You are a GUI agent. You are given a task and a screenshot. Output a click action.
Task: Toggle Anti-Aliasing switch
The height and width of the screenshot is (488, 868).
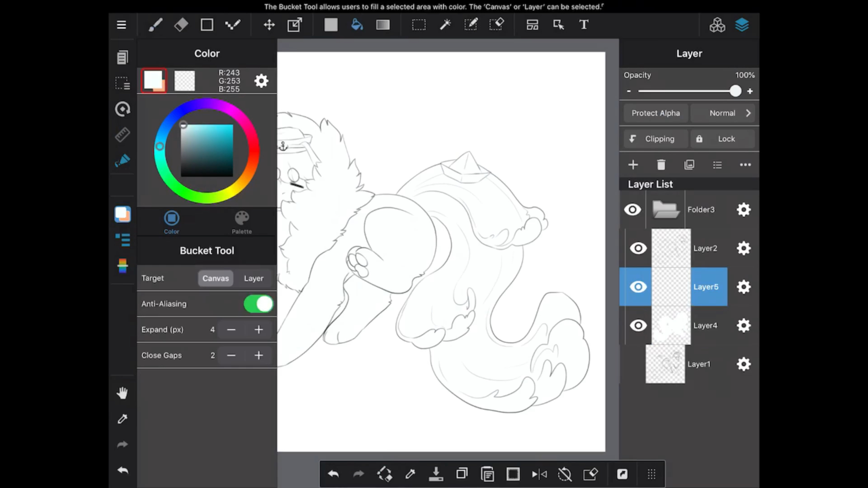click(x=259, y=304)
